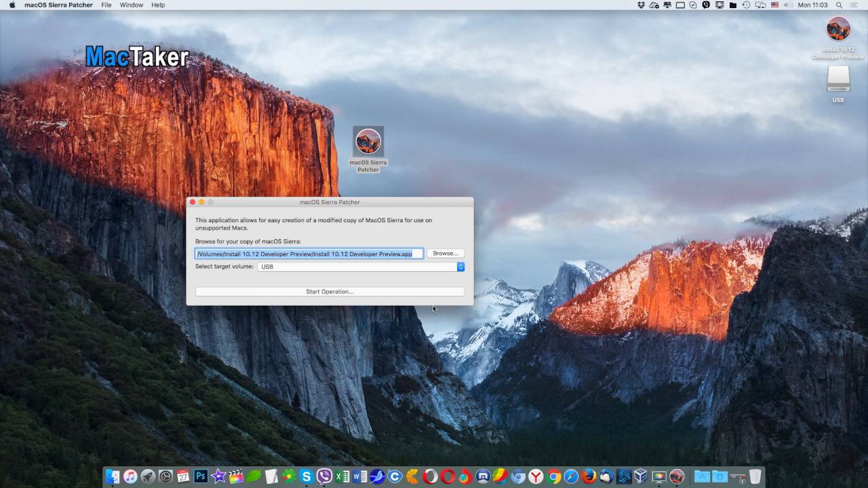Viewport: 868px width, 488px height.
Task: Click the Start Operation button
Action: 330,291
